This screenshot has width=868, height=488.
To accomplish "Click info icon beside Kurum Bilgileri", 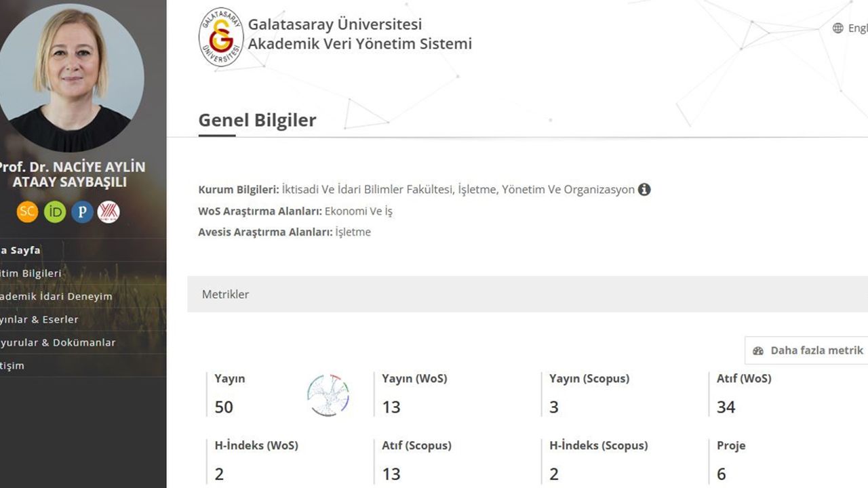I will point(644,190).
